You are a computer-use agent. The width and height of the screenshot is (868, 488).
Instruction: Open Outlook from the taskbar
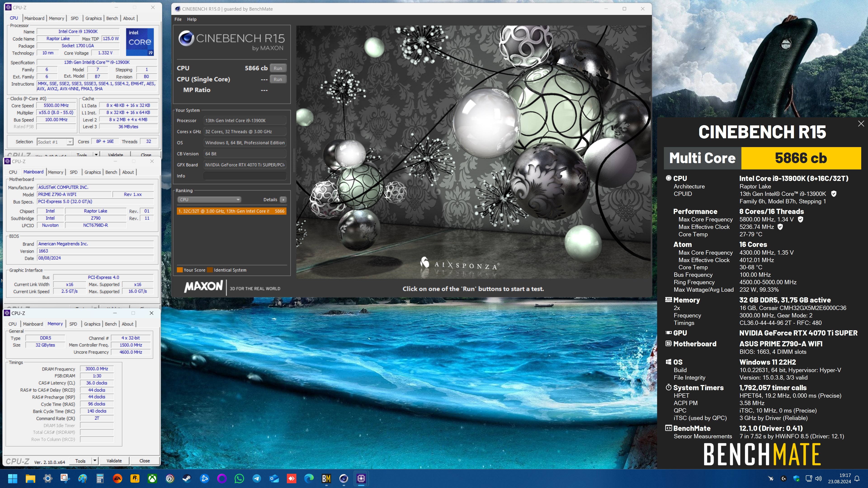point(274,478)
